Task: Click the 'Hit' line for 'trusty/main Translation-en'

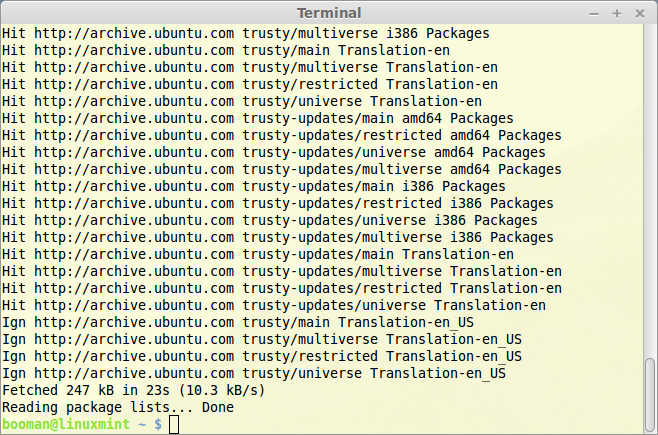Action: [x=226, y=50]
